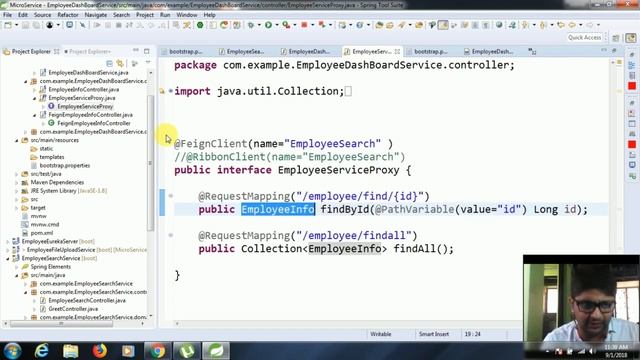Image resolution: width=640 pixels, height=360 pixels.
Task: Click the webcam video thumbnail overlay
Action: pyautogui.click(x=581, y=301)
